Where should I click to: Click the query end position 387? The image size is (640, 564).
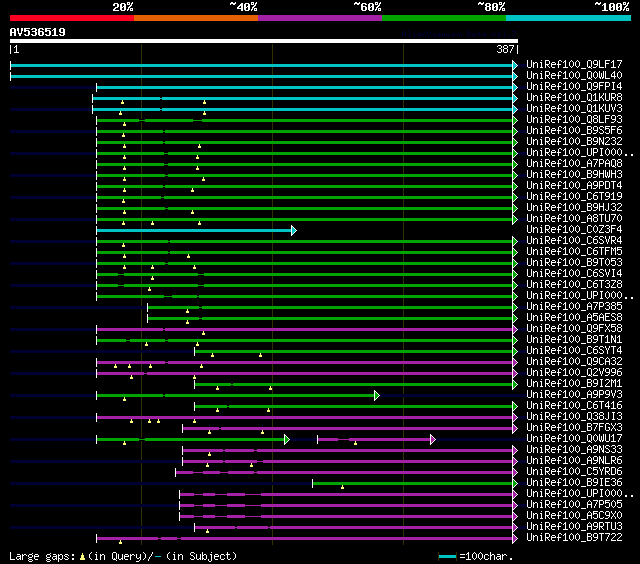(x=505, y=49)
